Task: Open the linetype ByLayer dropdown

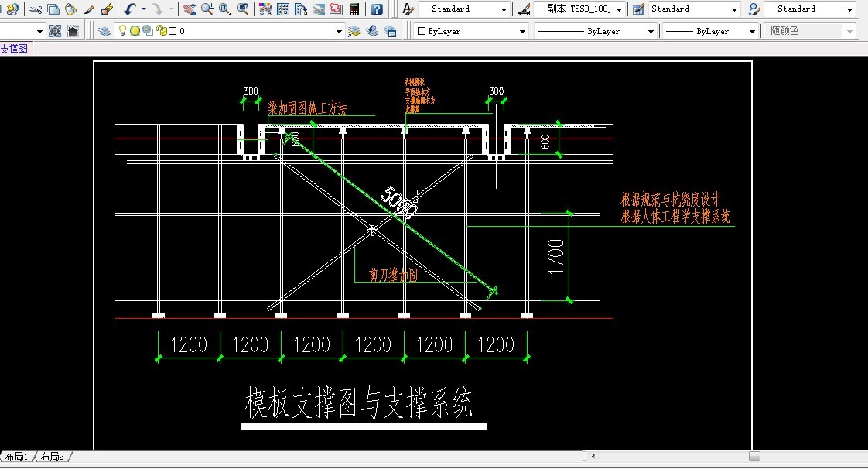Action: pos(651,32)
